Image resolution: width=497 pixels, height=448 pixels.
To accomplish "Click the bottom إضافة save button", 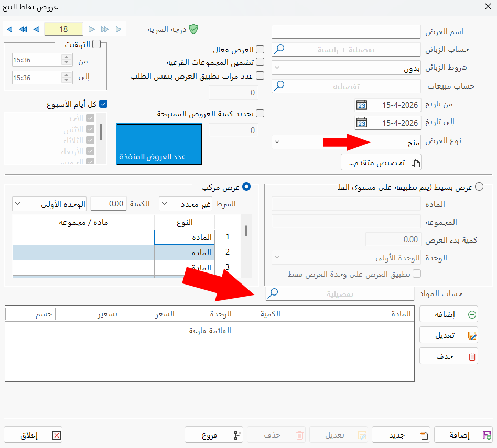I will 463,435.
